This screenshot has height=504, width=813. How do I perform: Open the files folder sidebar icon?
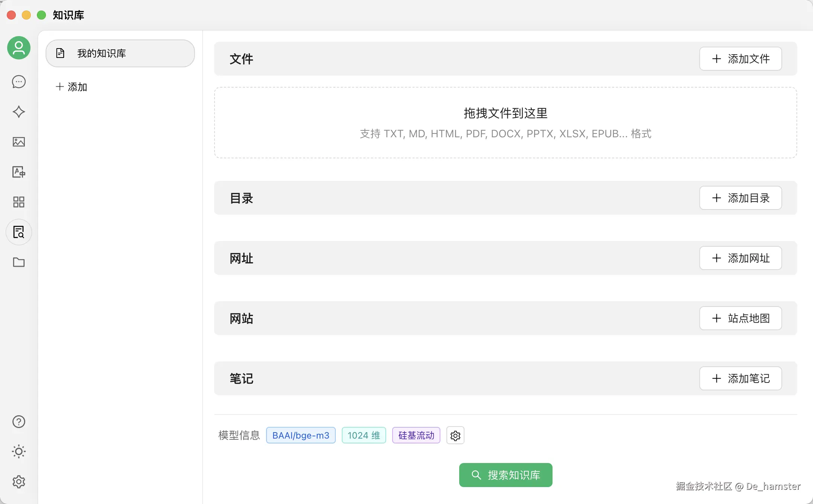(19, 262)
